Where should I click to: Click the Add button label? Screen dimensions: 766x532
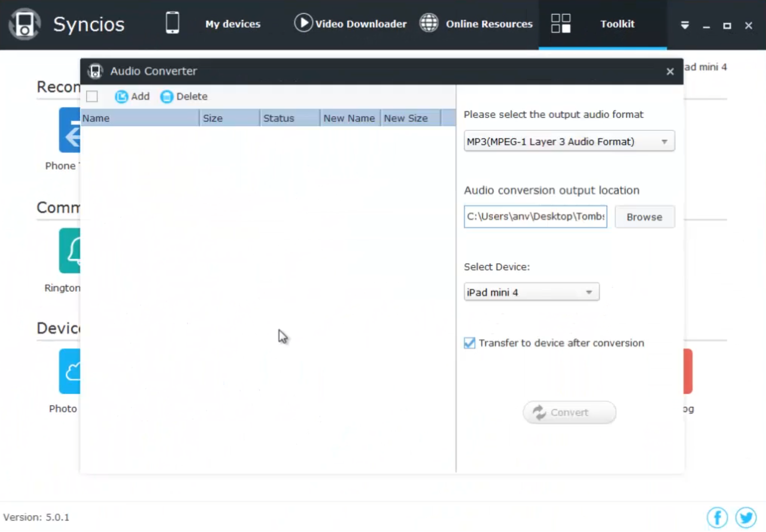pos(141,97)
